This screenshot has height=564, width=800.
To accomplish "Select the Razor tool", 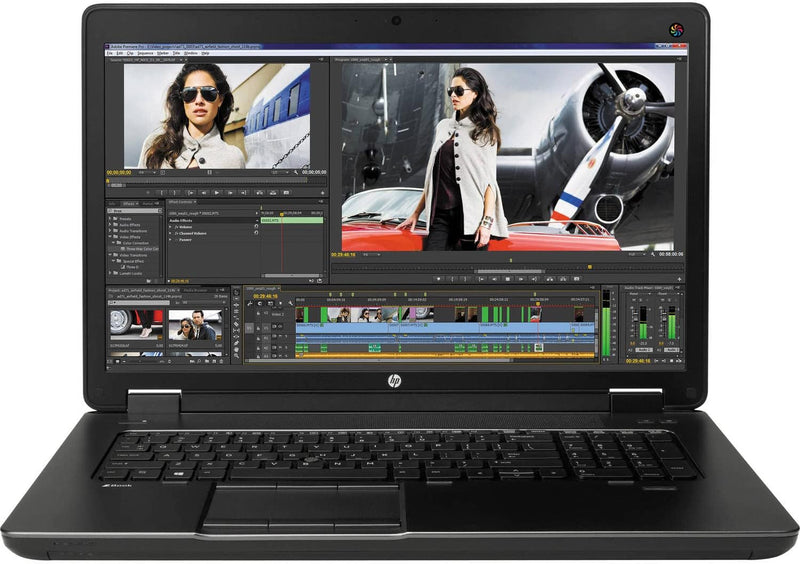I will 236,324.
